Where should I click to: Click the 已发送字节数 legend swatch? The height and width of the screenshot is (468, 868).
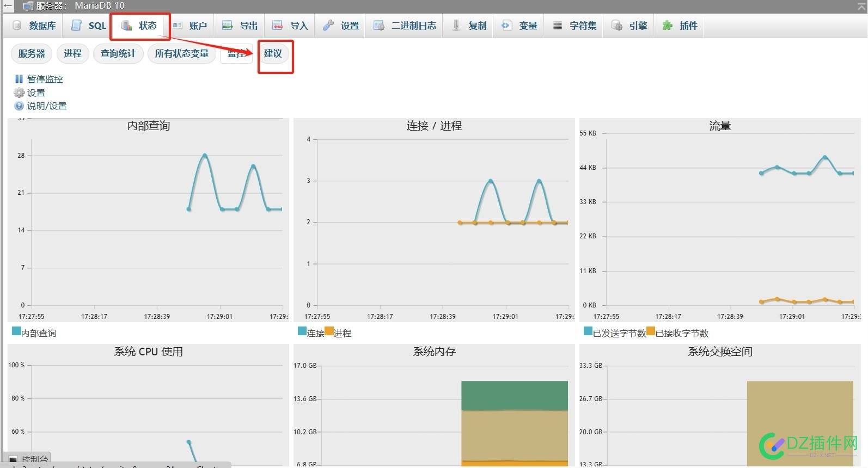pos(588,331)
